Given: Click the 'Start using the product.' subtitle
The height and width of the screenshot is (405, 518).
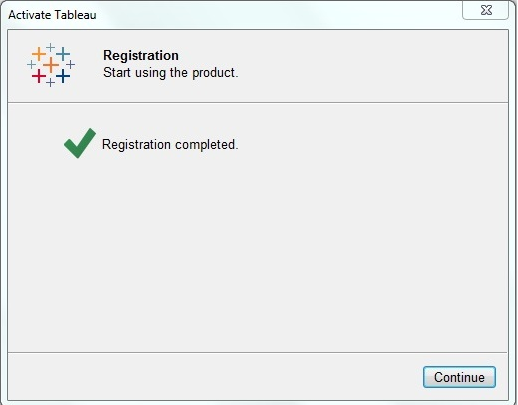Looking at the screenshot, I should 171,73.
